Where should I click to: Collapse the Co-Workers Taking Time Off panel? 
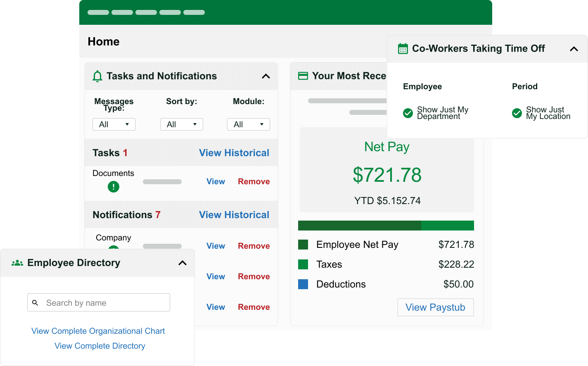click(574, 48)
